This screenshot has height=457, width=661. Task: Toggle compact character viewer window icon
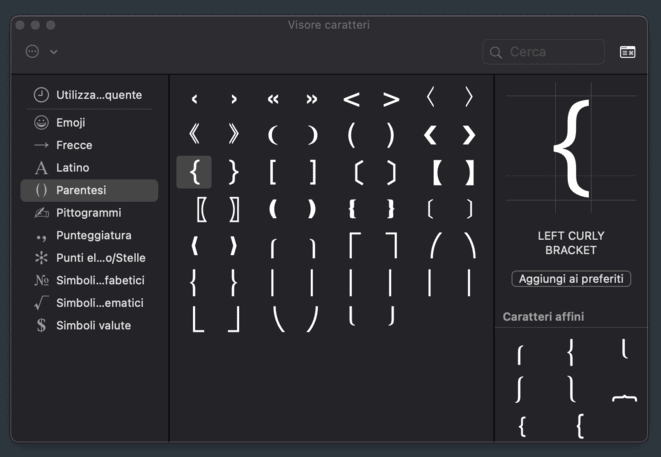[627, 52]
